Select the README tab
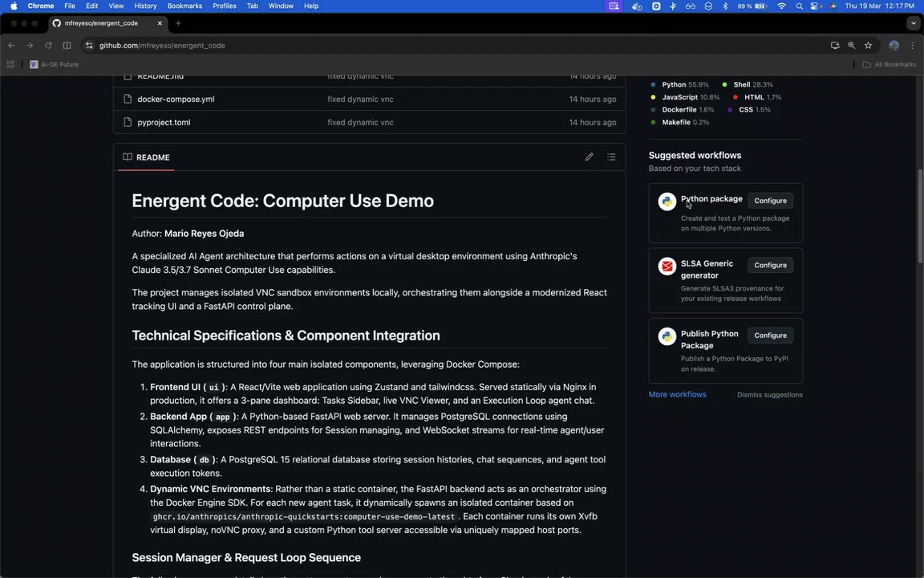Viewport: 924px width, 578px height. click(x=146, y=157)
